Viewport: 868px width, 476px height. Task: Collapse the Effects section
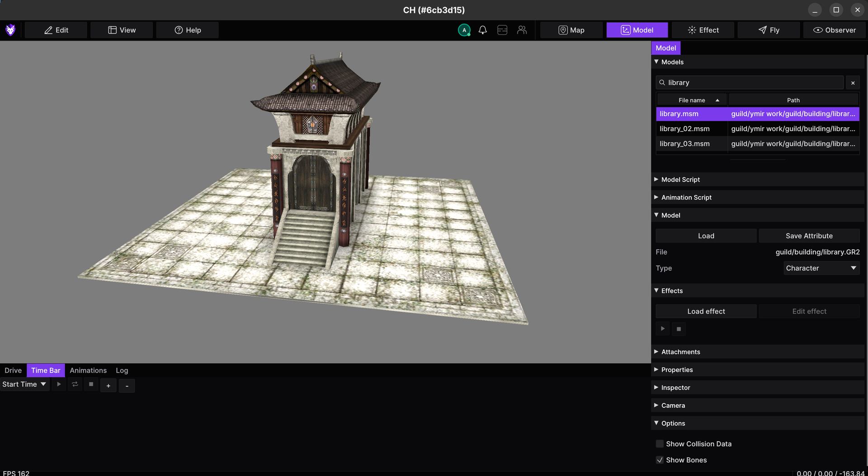(758, 291)
